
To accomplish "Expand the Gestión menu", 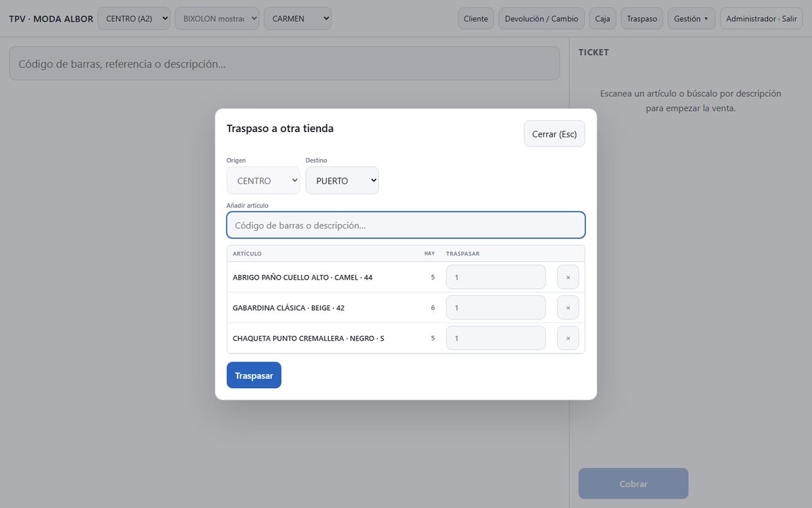I will click(x=692, y=18).
